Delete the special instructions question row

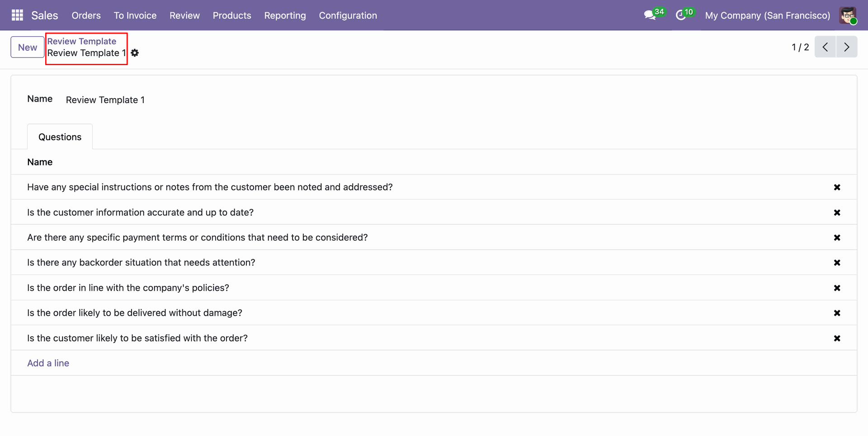coord(837,187)
